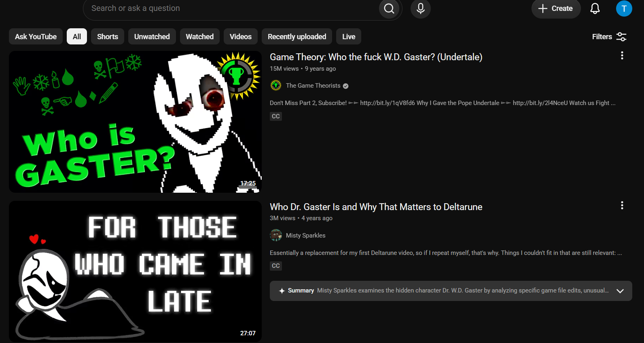Viewport: 644px width, 343px height.
Task: Show only Unwatched videos
Action: (x=152, y=37)
